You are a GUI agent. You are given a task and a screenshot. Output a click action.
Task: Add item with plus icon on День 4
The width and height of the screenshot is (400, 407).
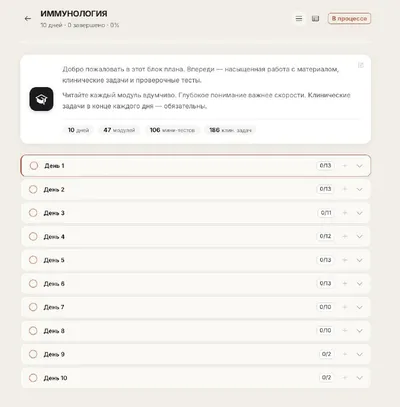pos(345,236)
